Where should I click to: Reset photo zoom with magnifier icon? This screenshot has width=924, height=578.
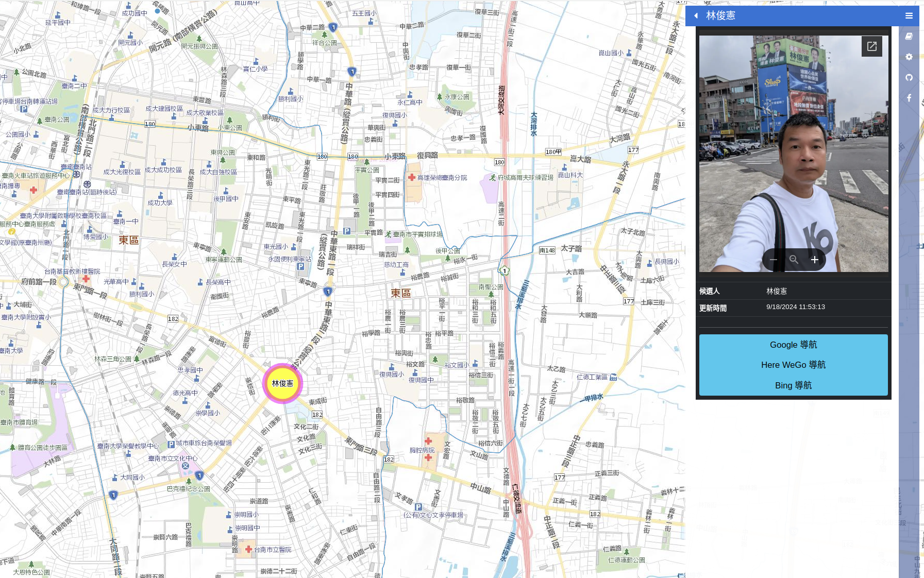click(x=794, y=260)
